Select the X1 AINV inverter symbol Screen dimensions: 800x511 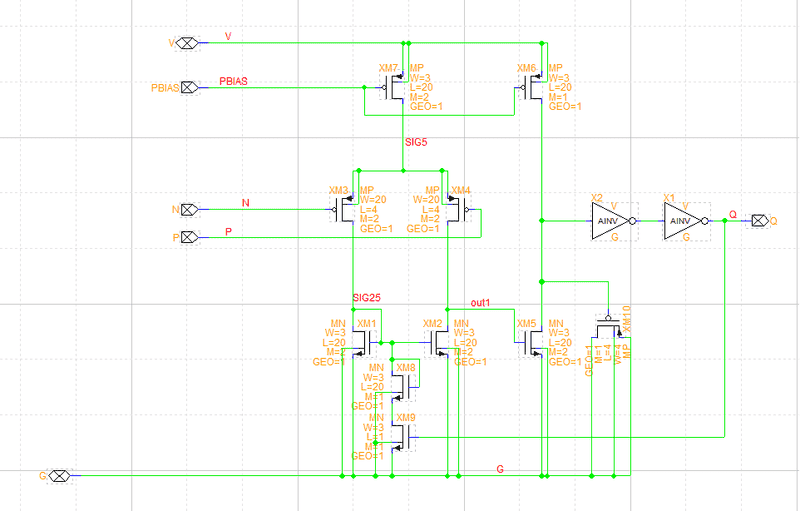pyautogui.click(x=686, y=221)
